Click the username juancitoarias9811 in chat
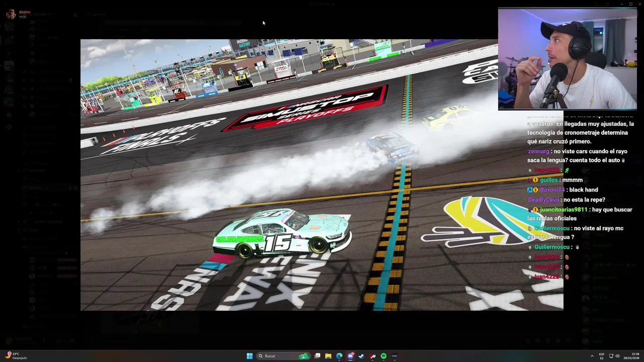 click(563, 210)
